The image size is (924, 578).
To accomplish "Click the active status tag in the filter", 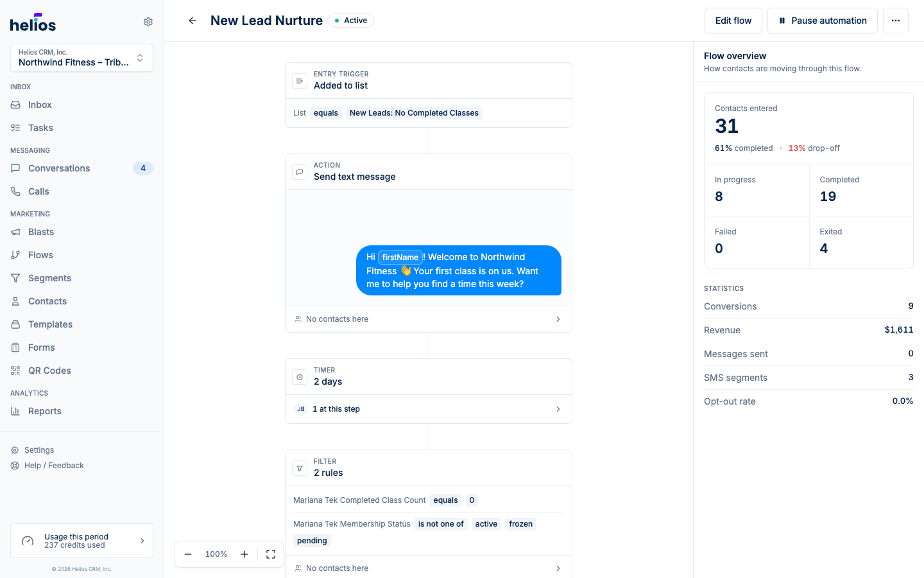I will 486,524.
